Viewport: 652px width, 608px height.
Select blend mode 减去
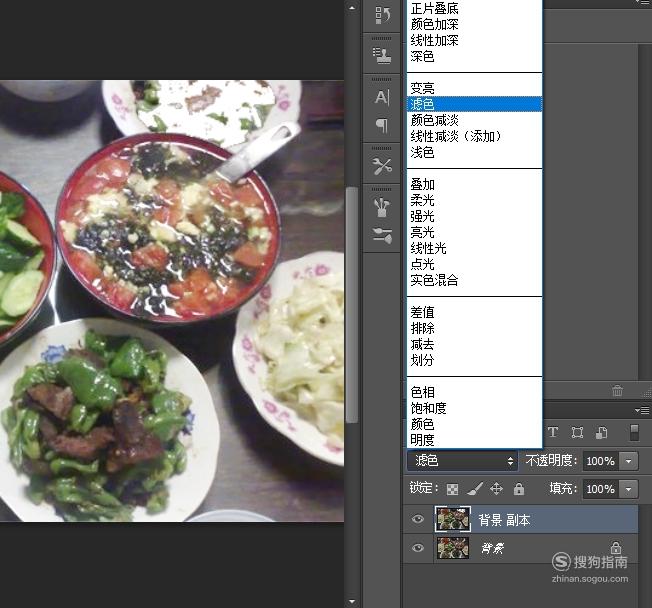point(475,344)
